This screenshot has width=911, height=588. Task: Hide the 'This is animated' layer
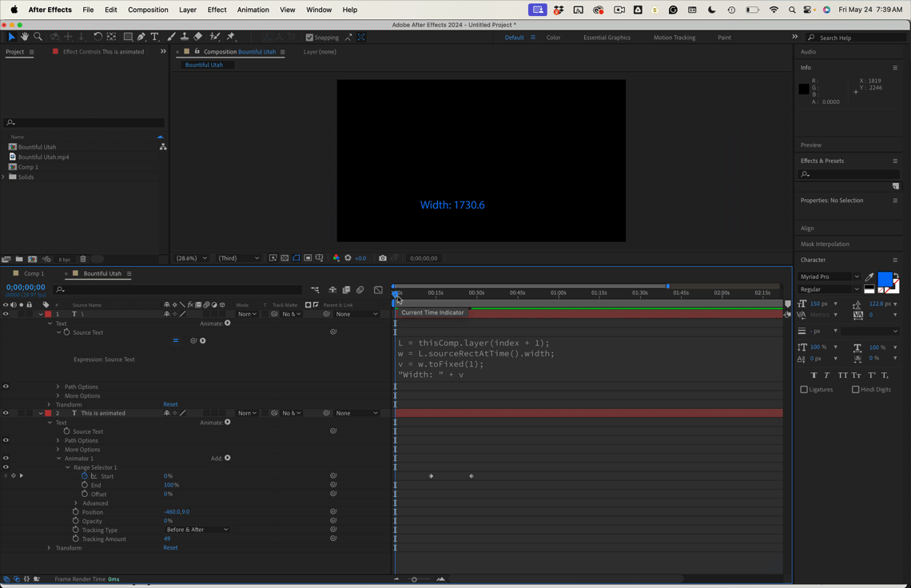tap(6, 413)
